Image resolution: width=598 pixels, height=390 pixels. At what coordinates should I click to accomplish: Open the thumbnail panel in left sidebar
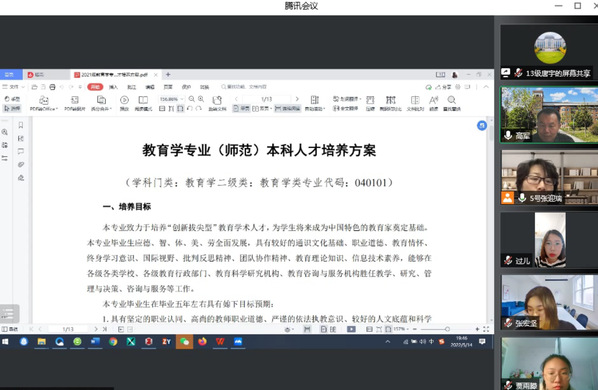tap(21, 138)
